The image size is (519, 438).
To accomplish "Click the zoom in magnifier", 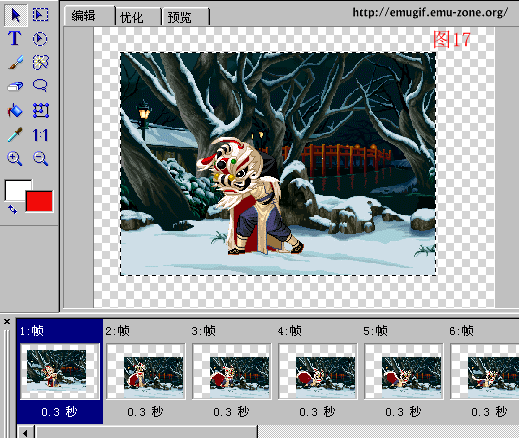I will pyautogui.click(x=15, y=159).
